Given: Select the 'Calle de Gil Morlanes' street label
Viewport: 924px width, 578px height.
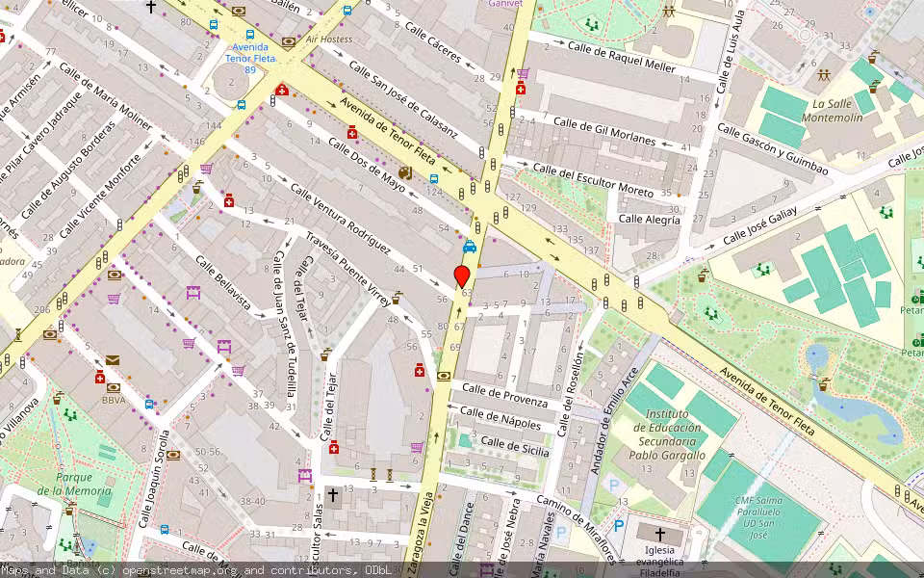Looking at the screenshot, I should pos(604,132).
